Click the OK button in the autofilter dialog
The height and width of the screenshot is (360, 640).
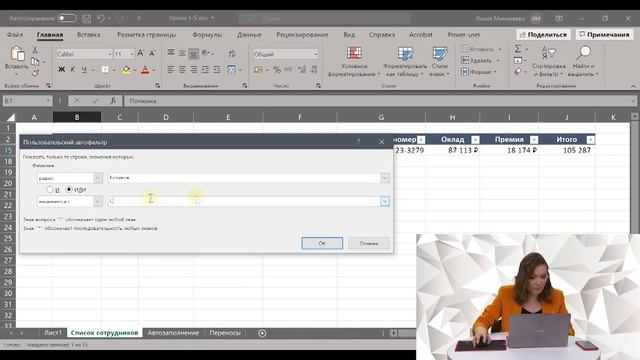pos(322,243)
